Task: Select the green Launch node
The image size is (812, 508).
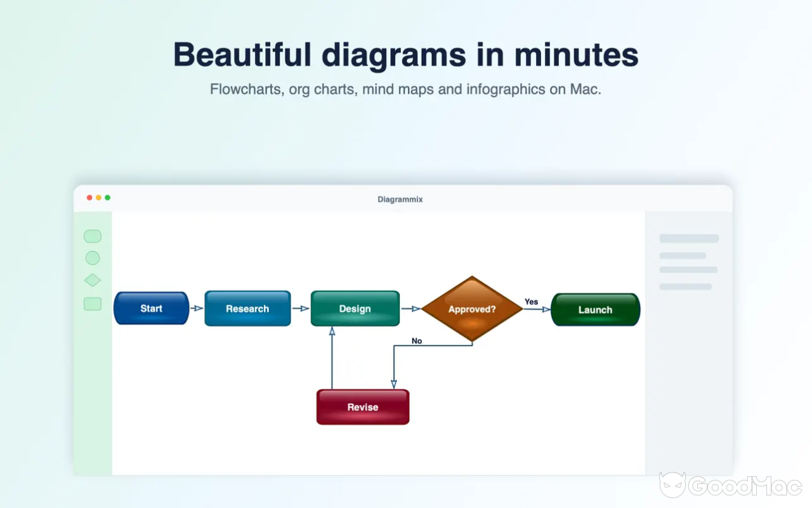Action: (595, 310)
